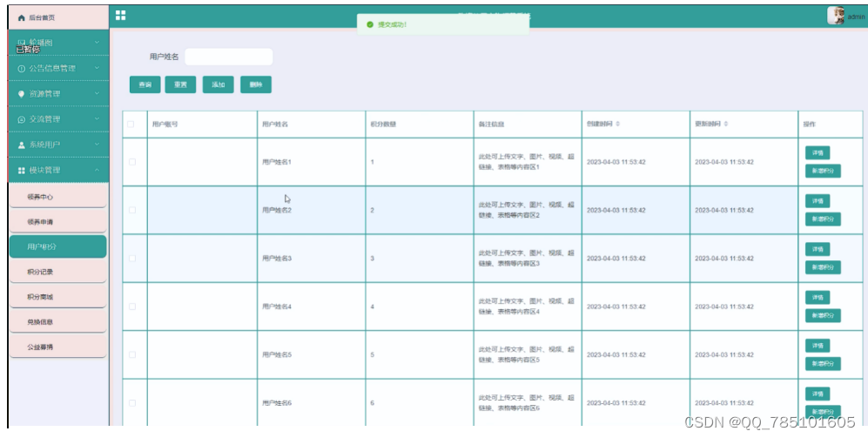The image size is (868, 438).
Task: Focus the 用户姓名 search input field
Action: (x=228, y=57)
